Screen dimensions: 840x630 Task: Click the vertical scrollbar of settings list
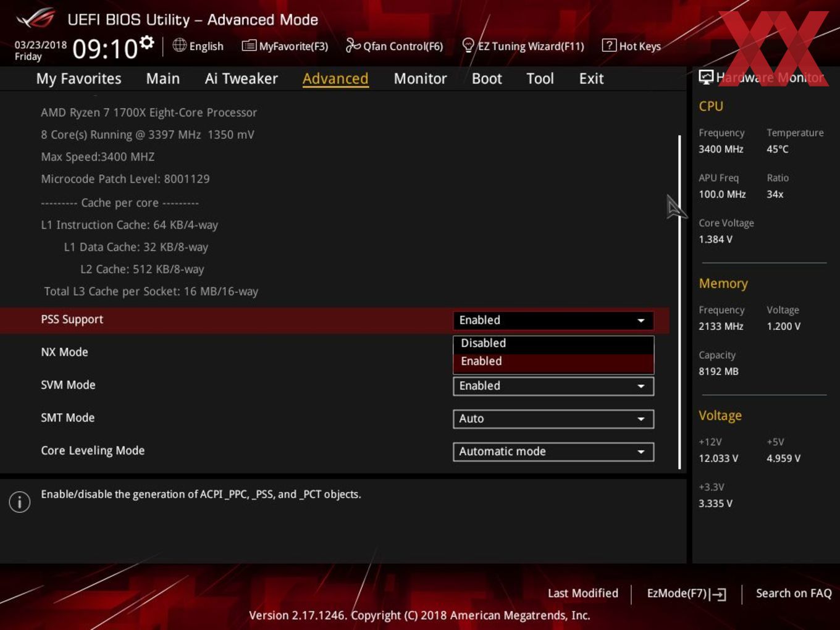pyautogui.click(x=679, y=303)
